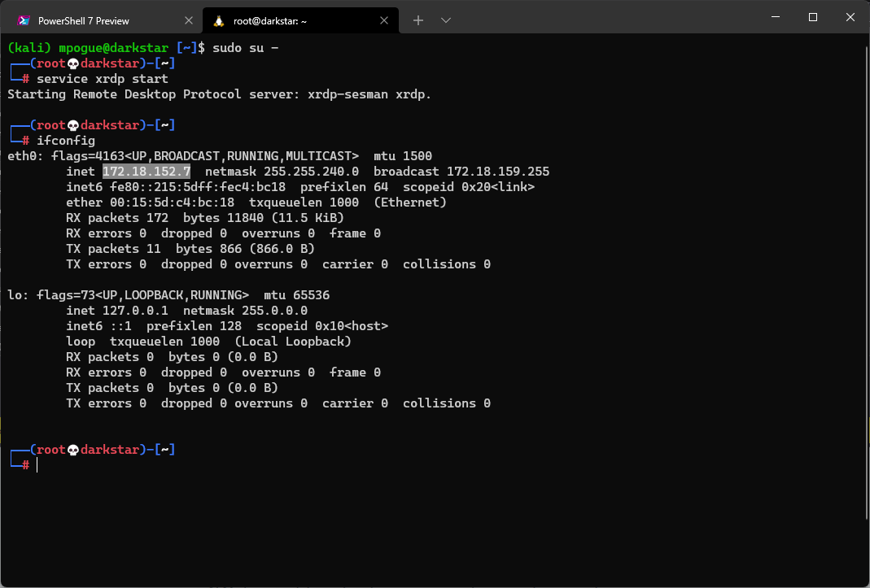870x588 pixels.
Task: Open a new terminal tab with the plus icon
Action: (x=418, y=20)
